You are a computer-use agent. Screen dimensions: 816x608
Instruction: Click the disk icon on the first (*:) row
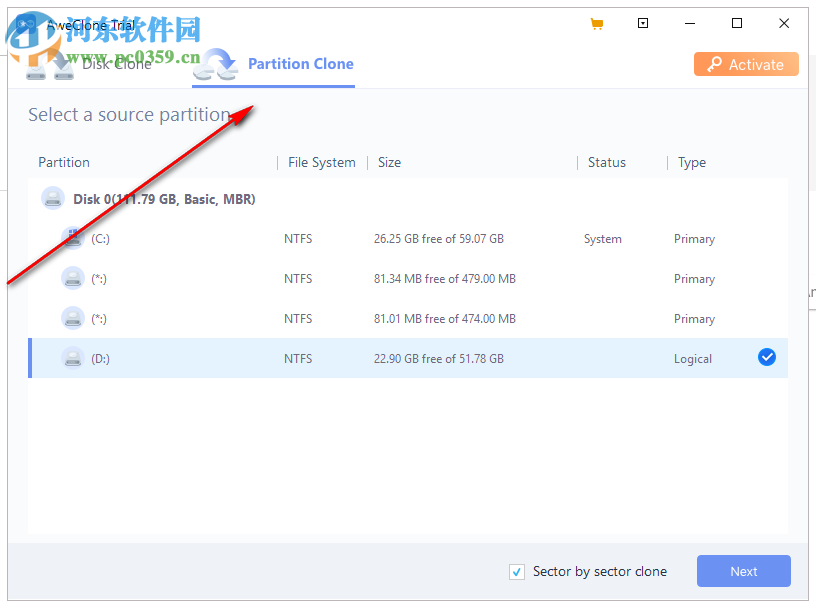tap(72, 278)
